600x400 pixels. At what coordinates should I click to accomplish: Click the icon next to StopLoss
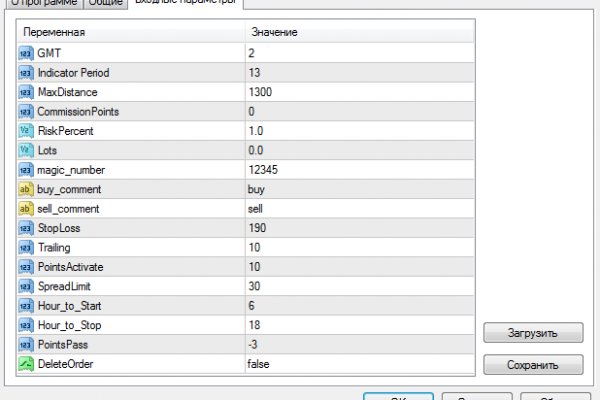pyautogui.click(x=26, y=228)
